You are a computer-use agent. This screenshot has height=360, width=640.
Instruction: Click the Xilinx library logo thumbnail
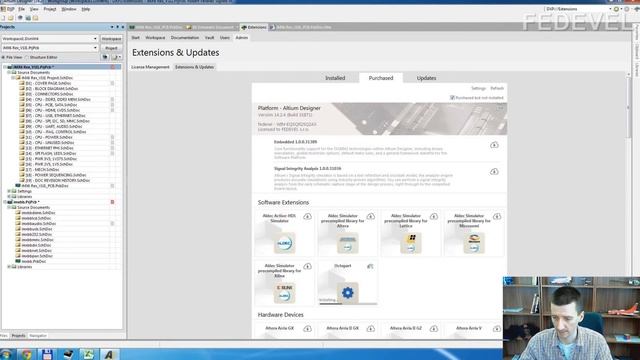[x=284, y=293]
